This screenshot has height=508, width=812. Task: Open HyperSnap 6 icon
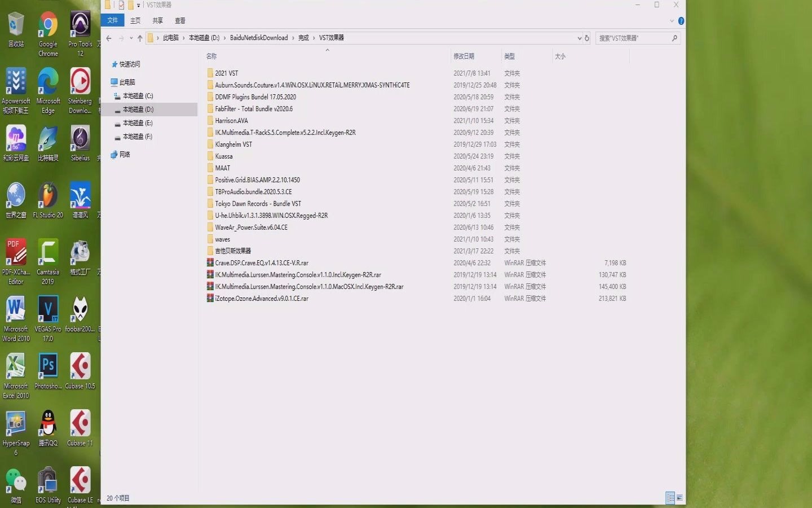pyautogui.click(x=16, y=433)
